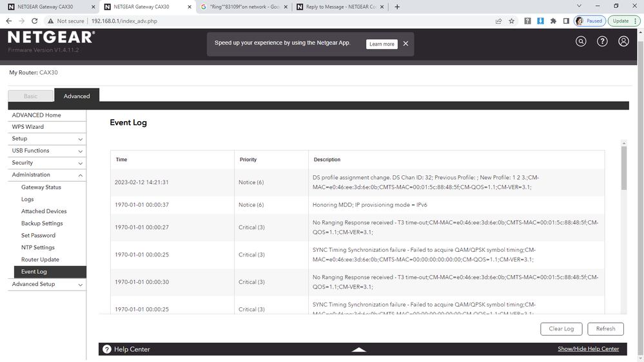Click the Show/Hide Help Center link
Image resolution: width=644 pixels, height=362 pixels.
[588, 349]
